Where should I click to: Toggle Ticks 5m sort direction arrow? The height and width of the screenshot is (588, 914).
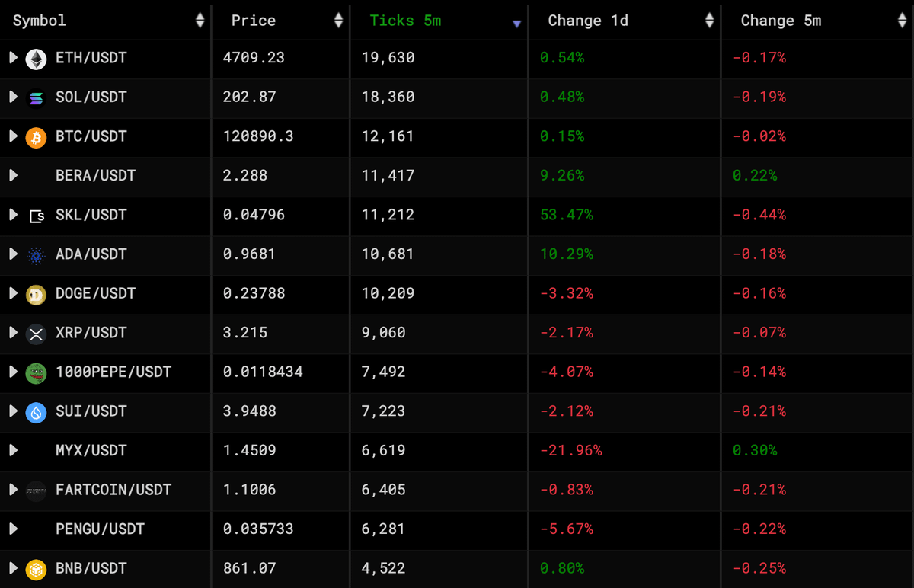coord(516,24)
